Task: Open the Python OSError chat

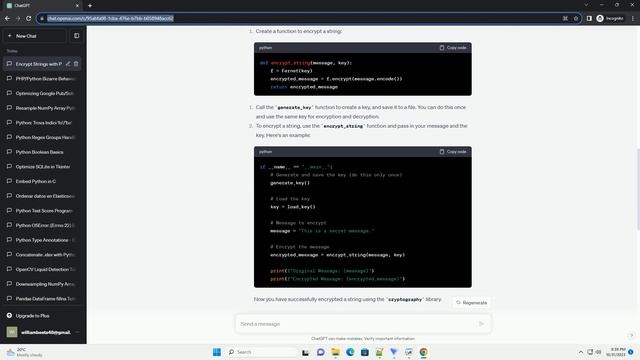Action: (x=42, y=225)
